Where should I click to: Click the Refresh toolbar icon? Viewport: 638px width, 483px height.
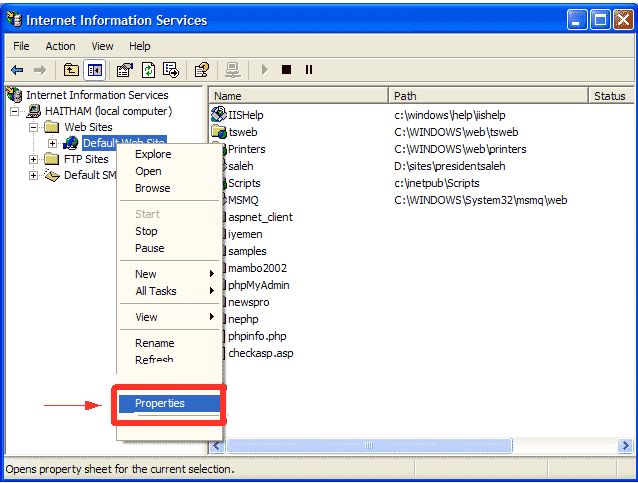coord(148,70)
